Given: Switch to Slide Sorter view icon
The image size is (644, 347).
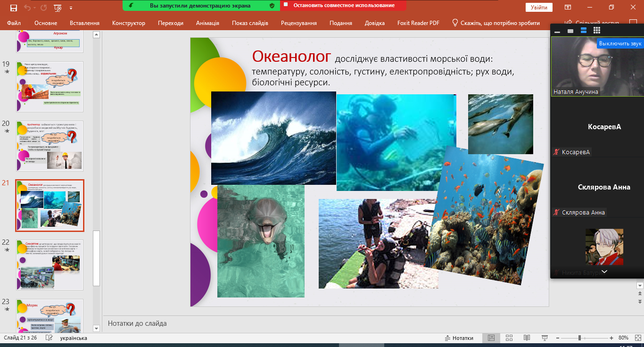Looking at the screenshot, I should [x=509, y=338].
